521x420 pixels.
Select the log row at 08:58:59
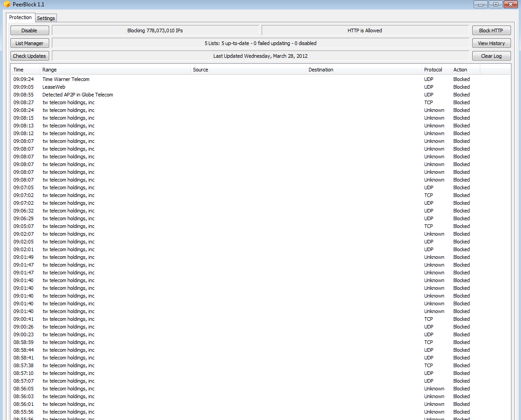click(x=260, y=342)
